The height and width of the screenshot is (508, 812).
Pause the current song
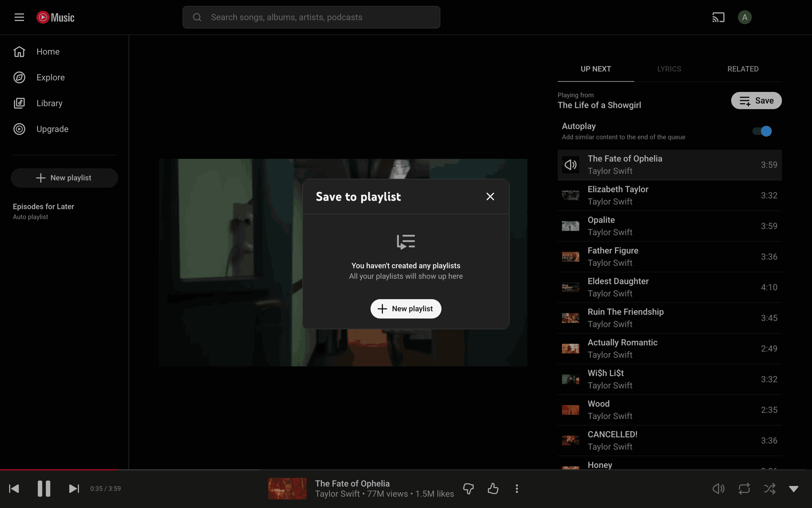tap(44, 489)
